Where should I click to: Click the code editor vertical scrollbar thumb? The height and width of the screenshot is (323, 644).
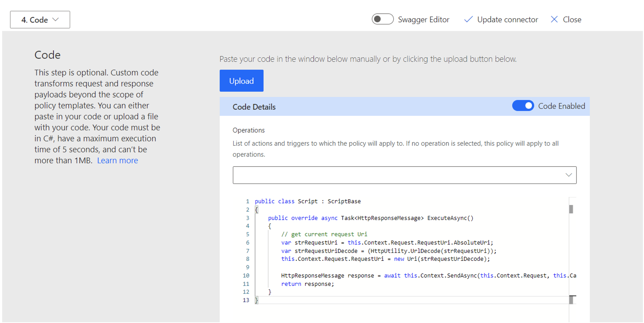pos(571,209)
